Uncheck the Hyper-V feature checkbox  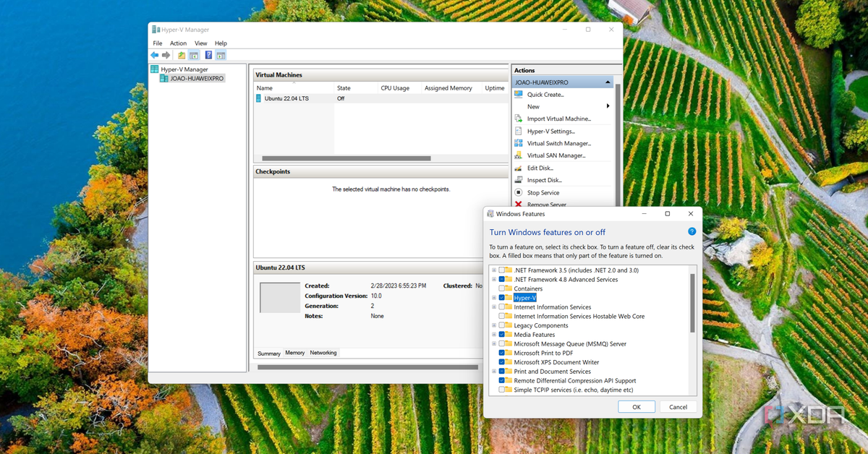502,298
